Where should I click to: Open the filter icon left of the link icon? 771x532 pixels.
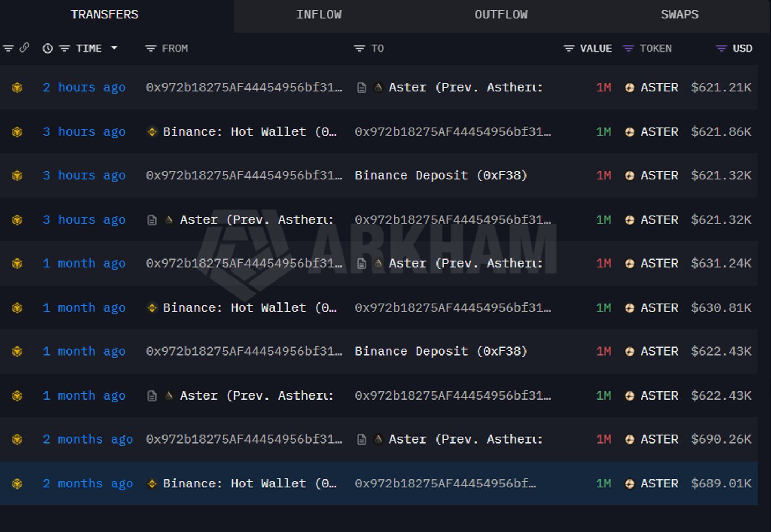pos(8,48)
